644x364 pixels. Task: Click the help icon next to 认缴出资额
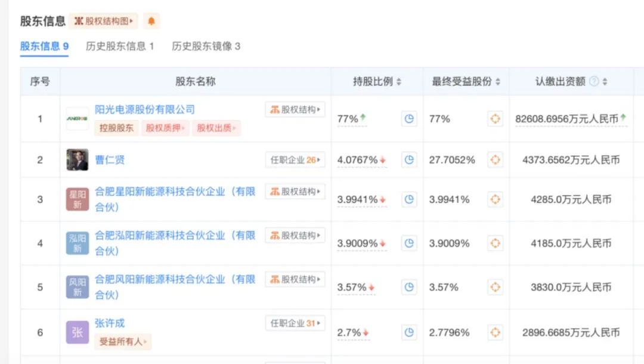594,82
